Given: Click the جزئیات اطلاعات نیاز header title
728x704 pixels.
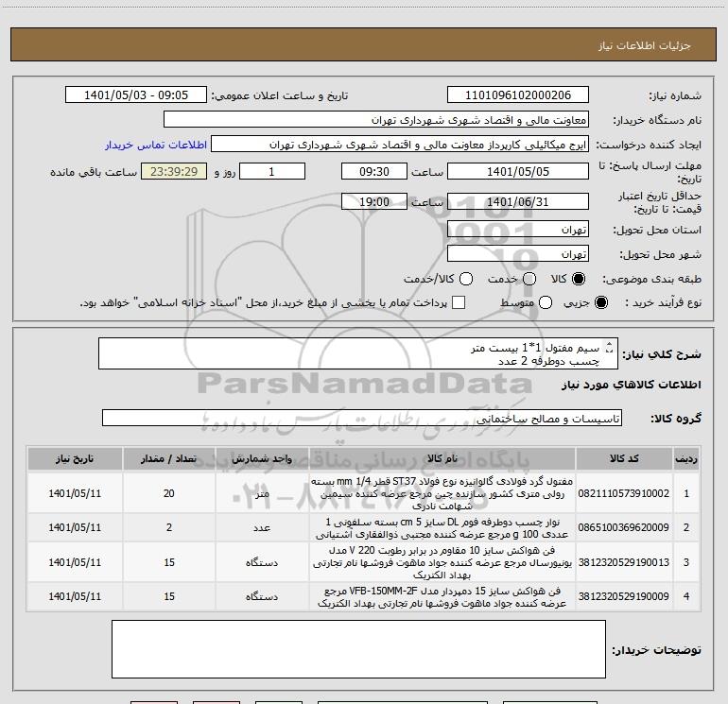Looking at the screenshot, I should (x=644, y=45).
